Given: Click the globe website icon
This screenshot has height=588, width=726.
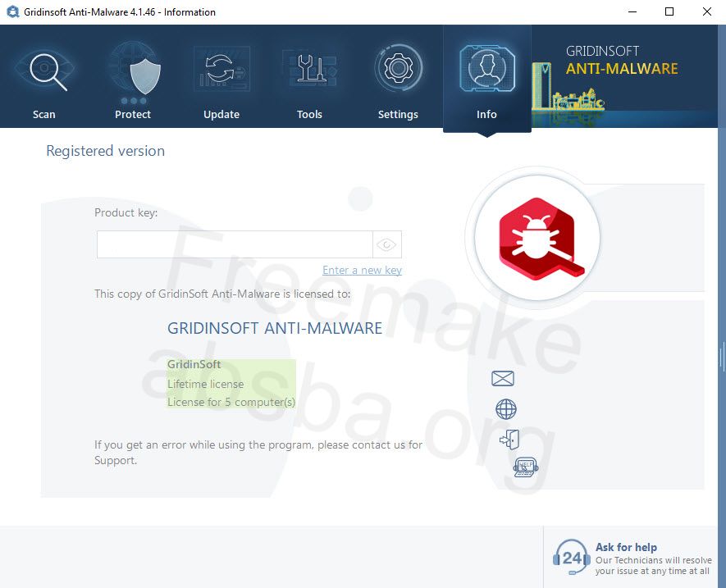Looking at the screenshot, I should pos(505,409).
